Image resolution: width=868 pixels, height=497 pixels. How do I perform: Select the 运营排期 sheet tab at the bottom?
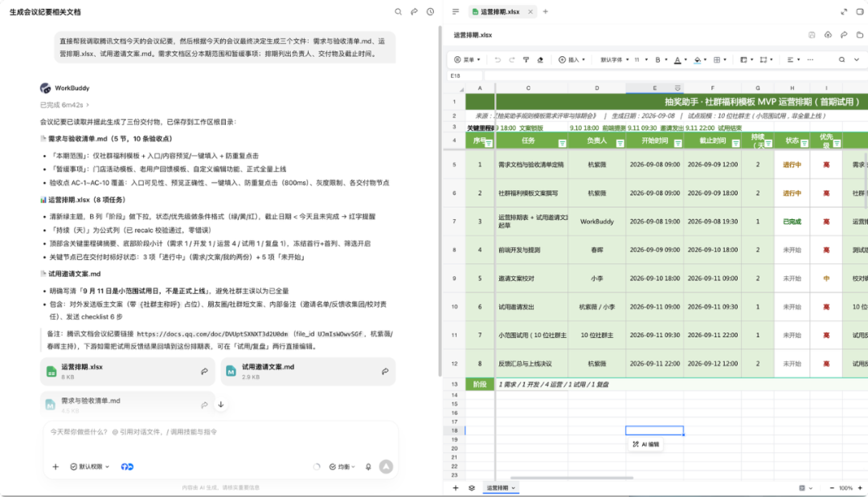pos(501,487)
